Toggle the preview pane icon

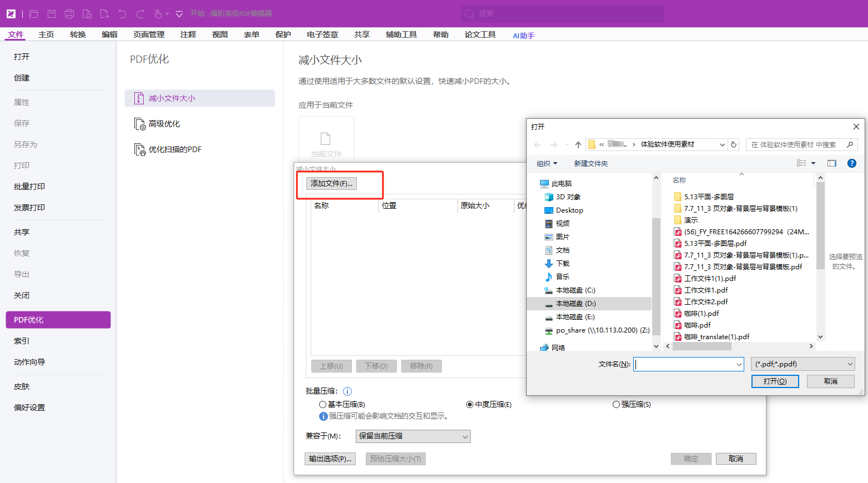coord(831,163)
